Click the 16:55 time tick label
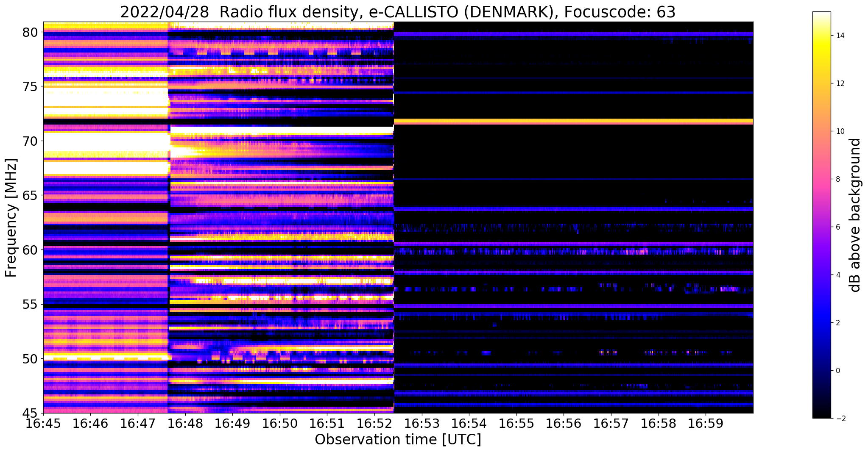 [516, 424]
